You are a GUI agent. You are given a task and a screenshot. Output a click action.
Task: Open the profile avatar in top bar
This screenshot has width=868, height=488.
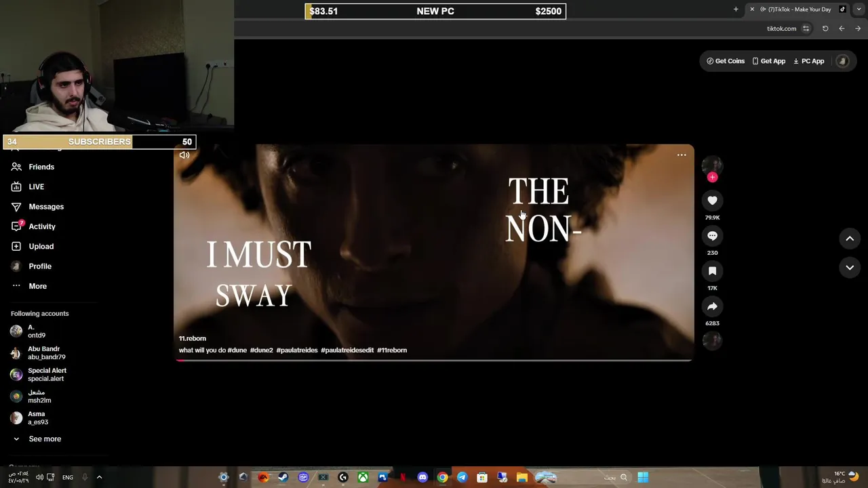pos(843,61)
